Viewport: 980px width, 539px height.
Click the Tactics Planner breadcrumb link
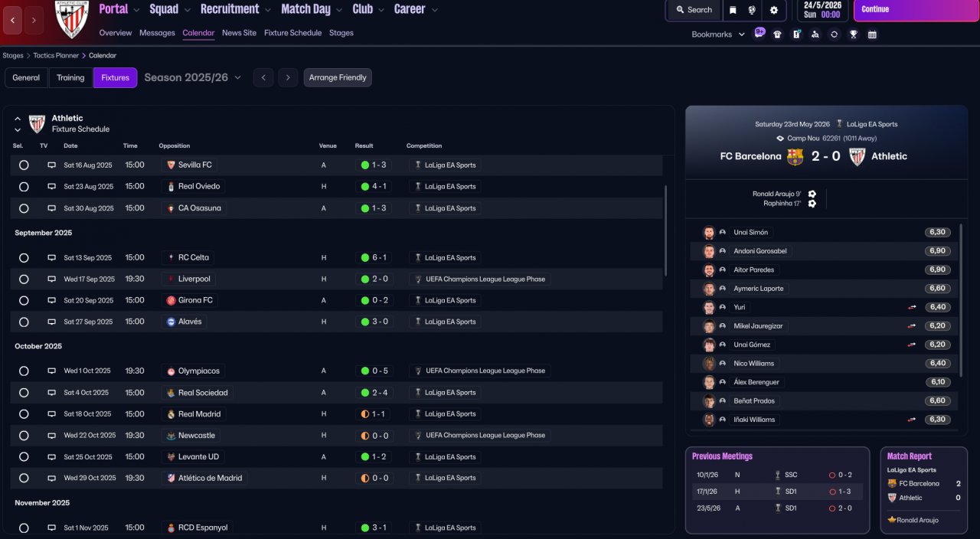(56, 55)
